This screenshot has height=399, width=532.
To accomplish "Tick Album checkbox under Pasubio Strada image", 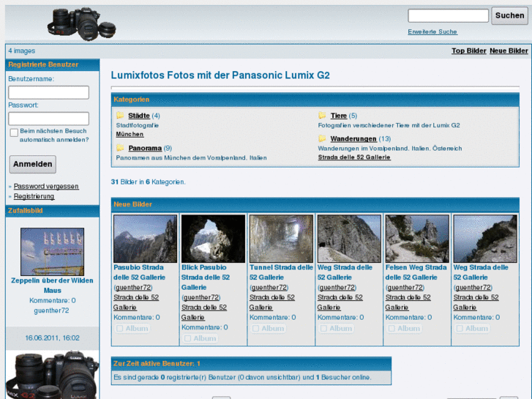I will pos(119,329).
